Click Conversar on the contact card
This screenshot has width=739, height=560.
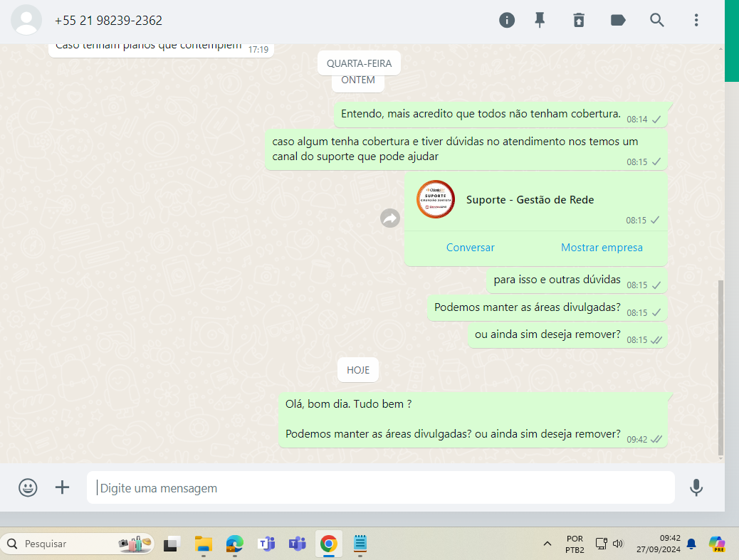pos(471,248)
